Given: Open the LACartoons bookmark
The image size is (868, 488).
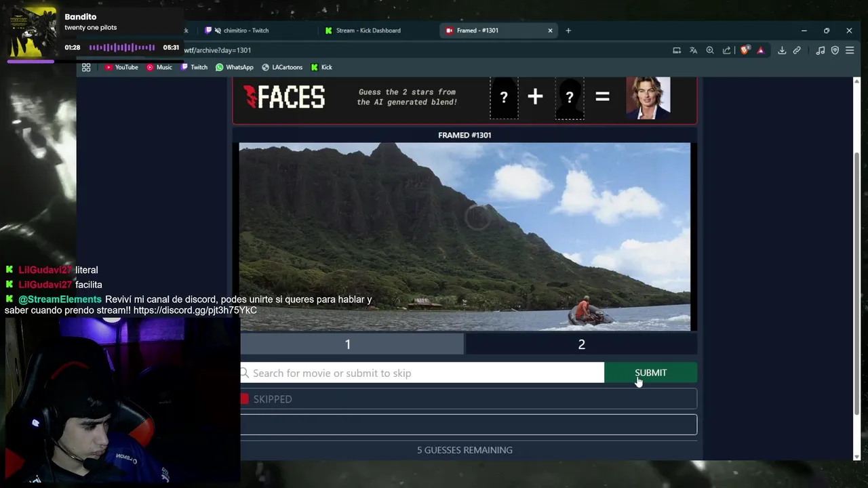Looking at the screenshot, I should (x=282, y=67).
